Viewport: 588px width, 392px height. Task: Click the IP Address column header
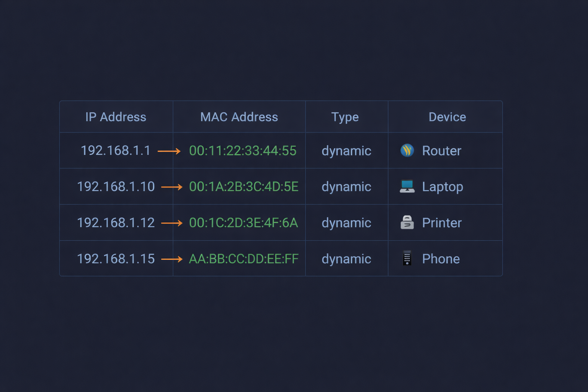116,117
